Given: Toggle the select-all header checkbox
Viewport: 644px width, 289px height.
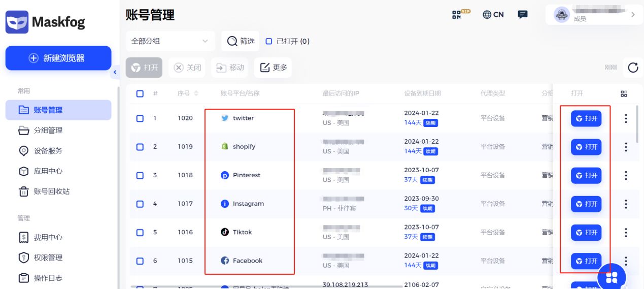Looking at the screenshot, I should click(x=140, y=93).
